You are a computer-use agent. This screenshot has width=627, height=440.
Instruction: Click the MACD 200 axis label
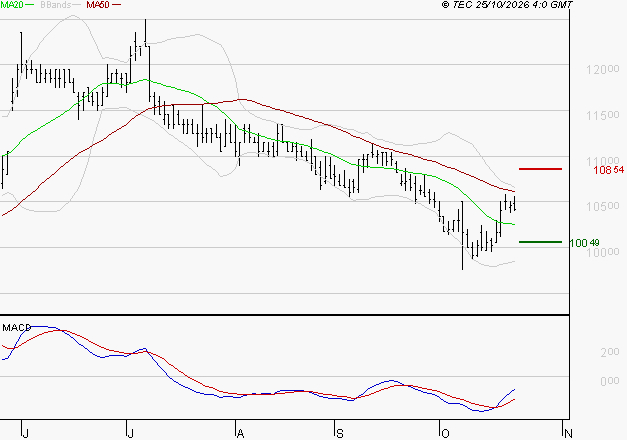(x=610, y=352)
